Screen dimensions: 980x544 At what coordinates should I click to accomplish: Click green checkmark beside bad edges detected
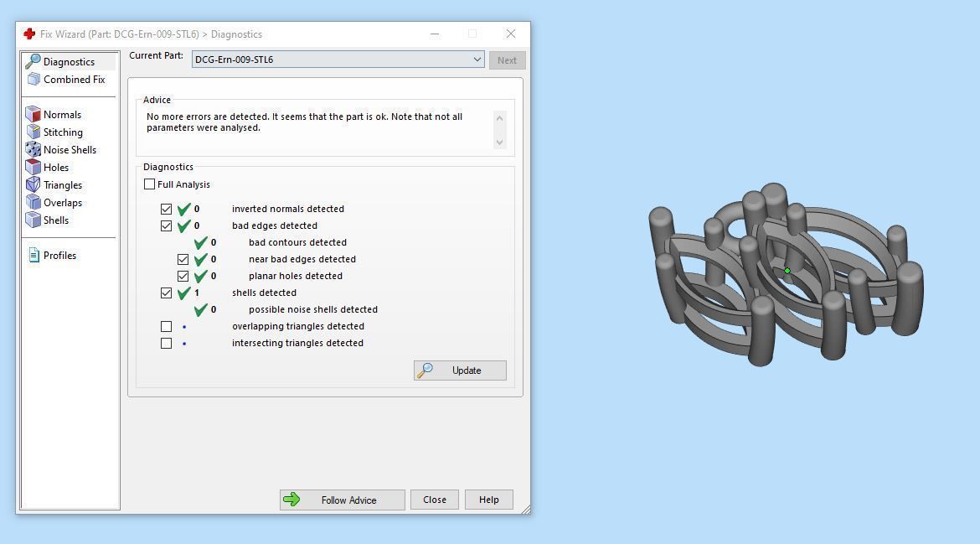point(183,225)
